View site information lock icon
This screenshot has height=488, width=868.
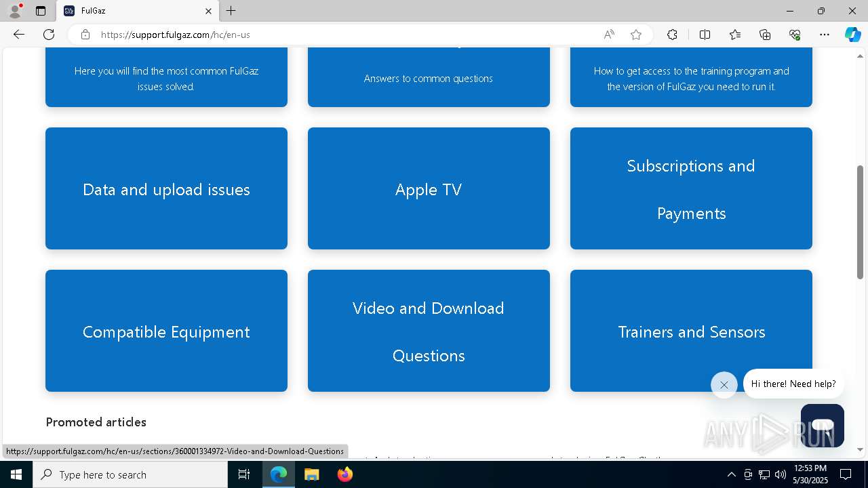(85, 35)
